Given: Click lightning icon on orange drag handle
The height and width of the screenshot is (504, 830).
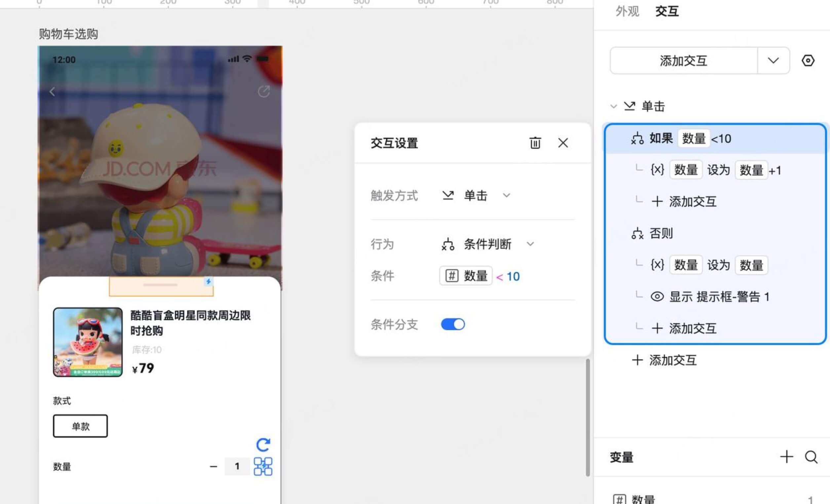Looking at the screenshot, I should point(208,281).
